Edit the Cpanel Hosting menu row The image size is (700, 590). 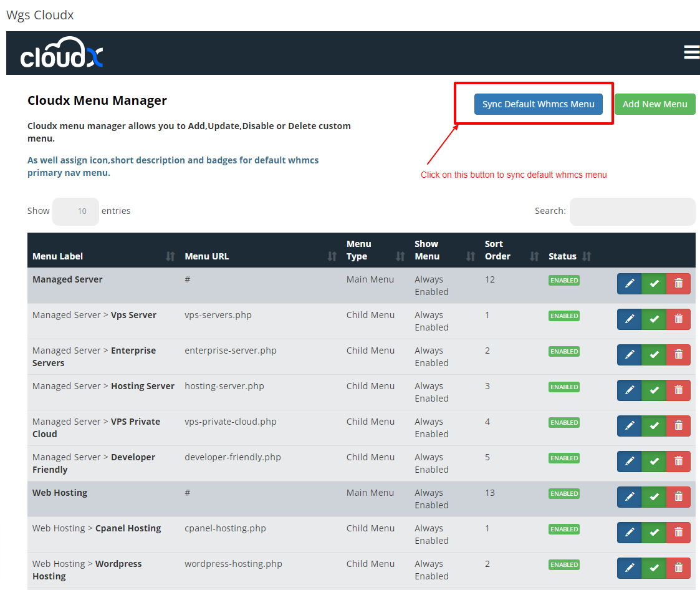(630, 532)
